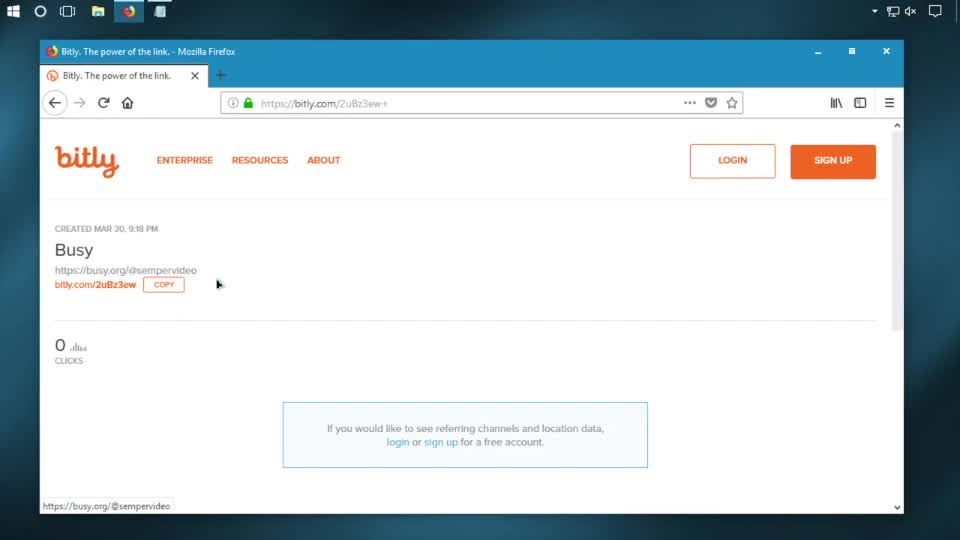Open the network tray icon

click(893, 11)
